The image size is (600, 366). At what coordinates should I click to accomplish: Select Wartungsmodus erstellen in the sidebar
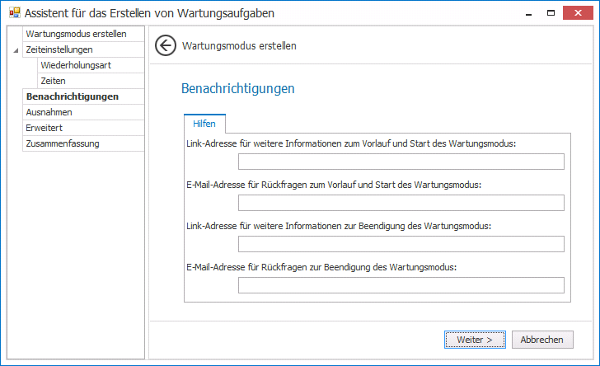click(83, 34)
